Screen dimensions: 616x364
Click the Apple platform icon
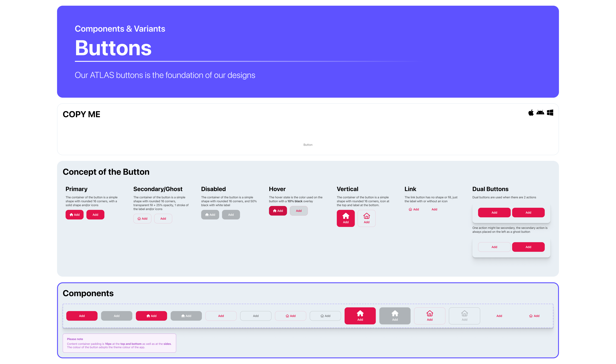point(531,113)
